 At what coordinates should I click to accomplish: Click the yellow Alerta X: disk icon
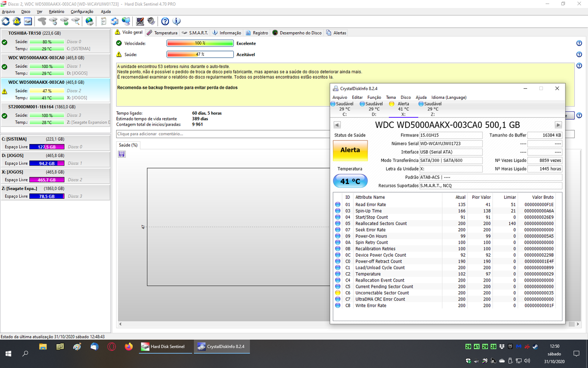tap(392, 104)
